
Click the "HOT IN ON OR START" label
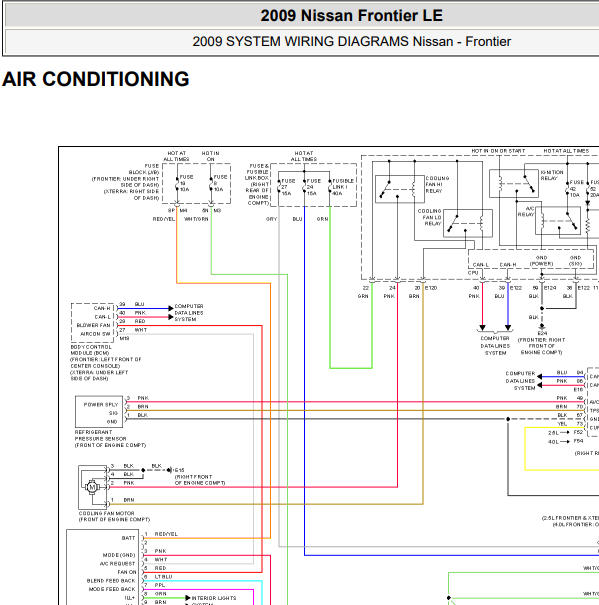tap(498, 151)
